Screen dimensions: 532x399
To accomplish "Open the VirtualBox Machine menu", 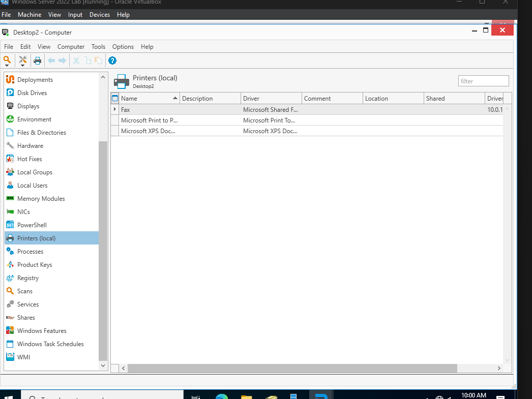I will point(29,15).
